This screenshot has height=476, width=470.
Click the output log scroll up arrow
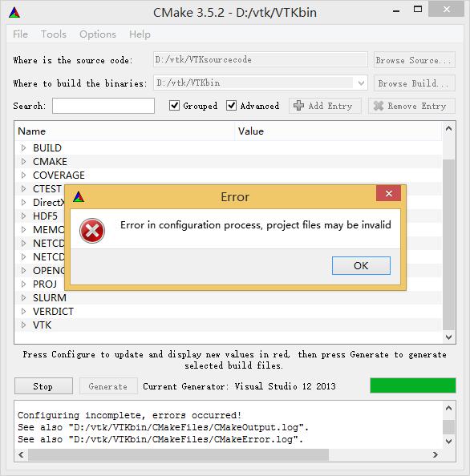448,408
